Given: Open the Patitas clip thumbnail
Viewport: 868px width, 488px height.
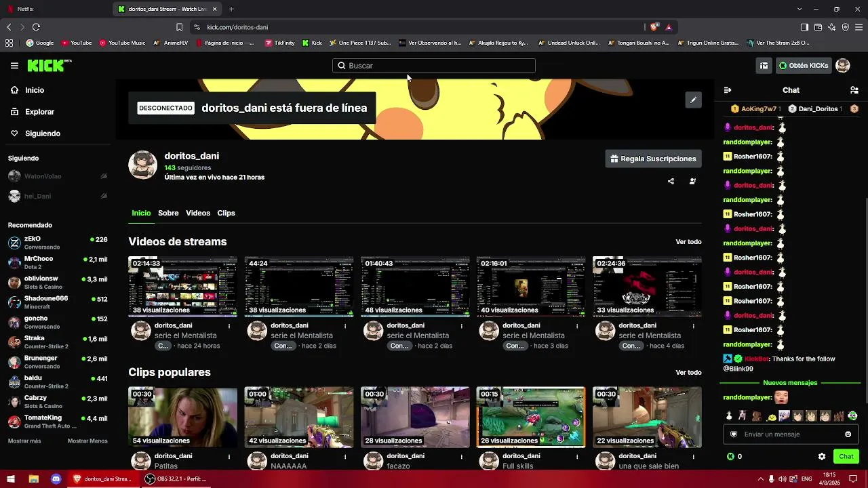Looking at the screenshot, I should click(183, 418).
